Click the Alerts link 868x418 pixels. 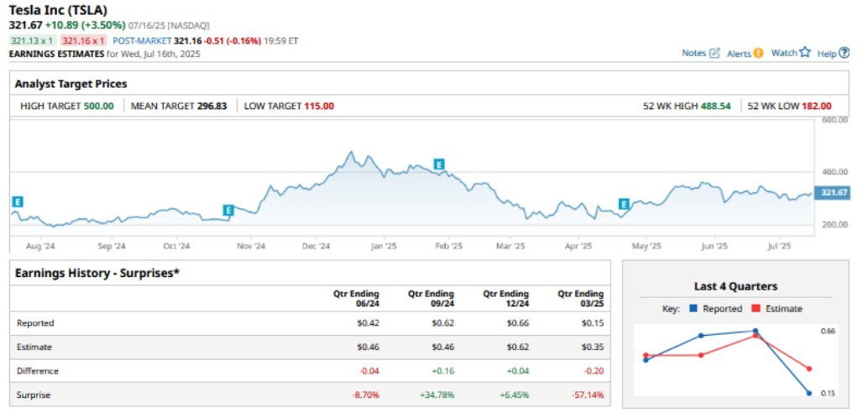click(x=739, y=54)
